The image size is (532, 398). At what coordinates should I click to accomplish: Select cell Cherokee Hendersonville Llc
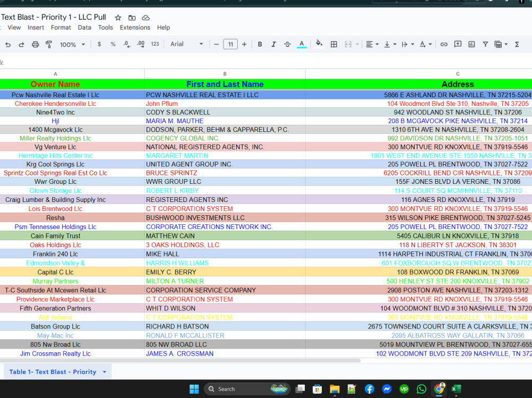[x=55, y=104]
